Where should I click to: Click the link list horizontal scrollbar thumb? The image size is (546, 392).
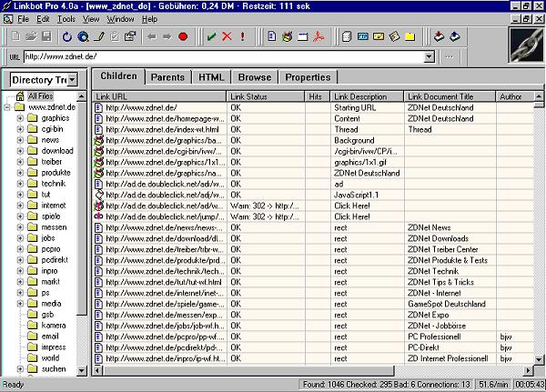coord(248,370)
